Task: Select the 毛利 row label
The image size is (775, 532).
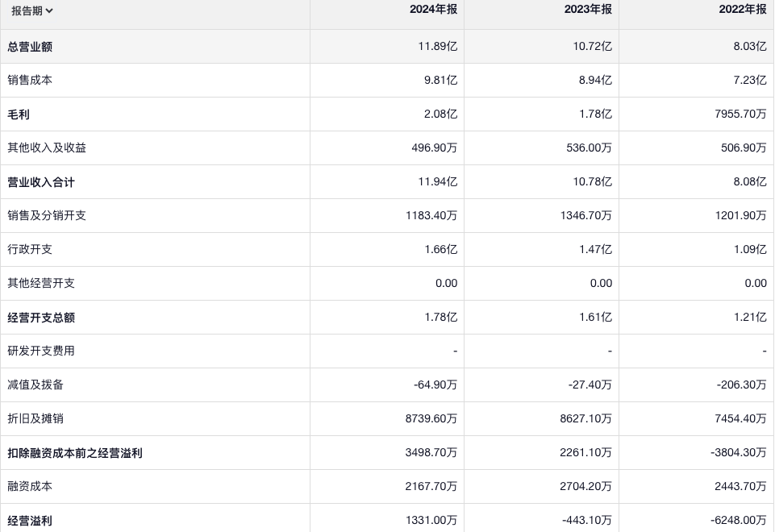Action: point(19,114)
